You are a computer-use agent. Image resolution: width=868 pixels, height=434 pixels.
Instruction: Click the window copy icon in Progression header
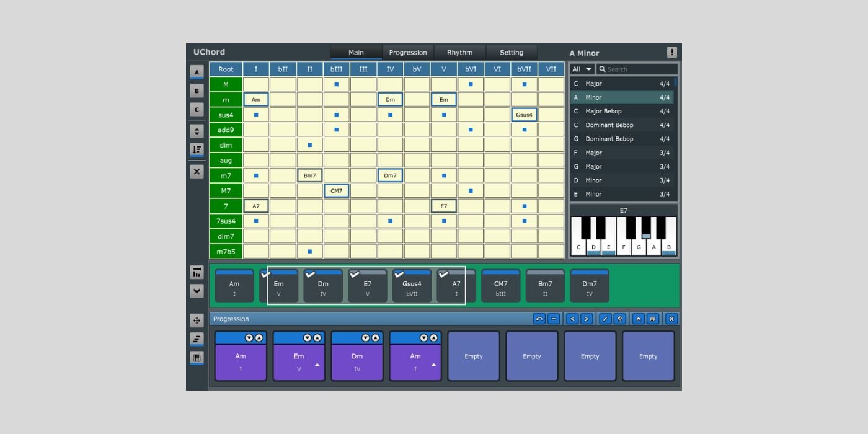pos(652,319)
